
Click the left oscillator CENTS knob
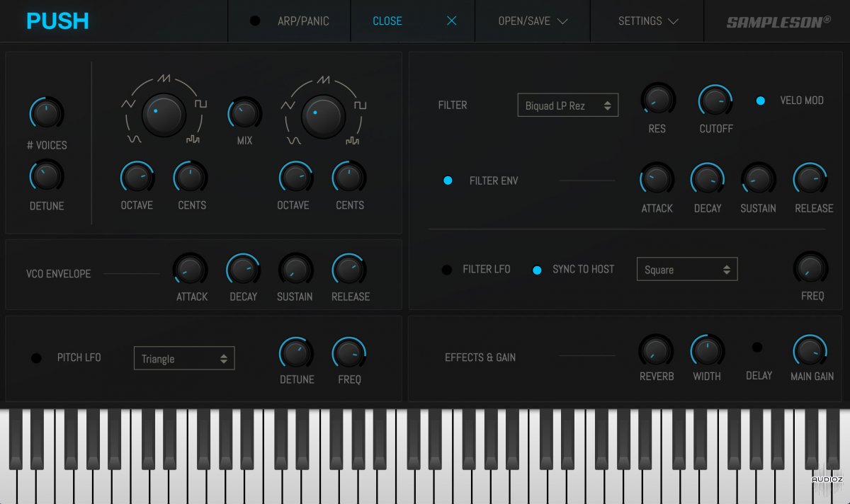pos(191,178)
